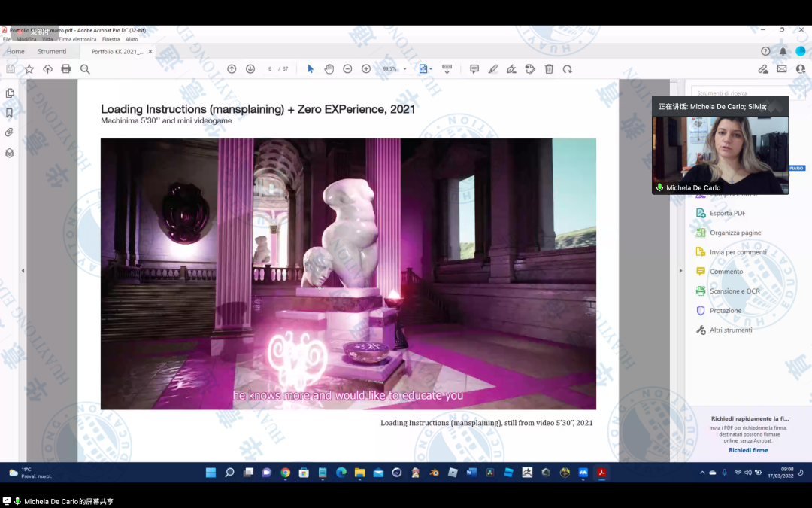Switch to the Strumenti tab
The image size is (812, 508).
coord(52,51)
